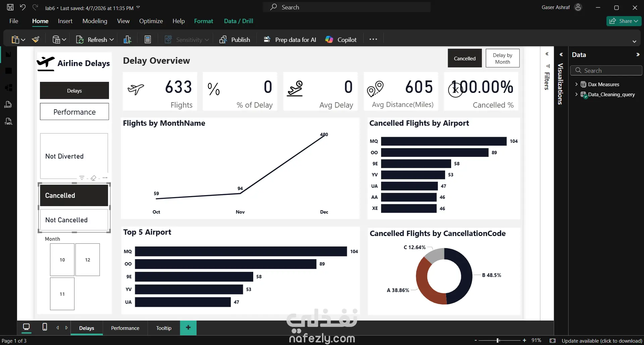
Task: Select the Not Diverted slicer option
Action: 74,156
